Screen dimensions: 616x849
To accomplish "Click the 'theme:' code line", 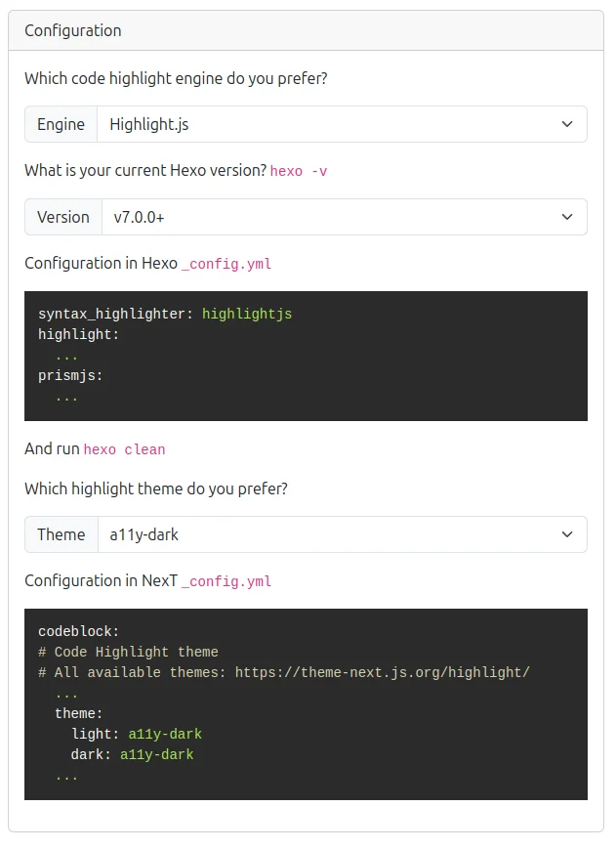I will (x=78, y=713).
